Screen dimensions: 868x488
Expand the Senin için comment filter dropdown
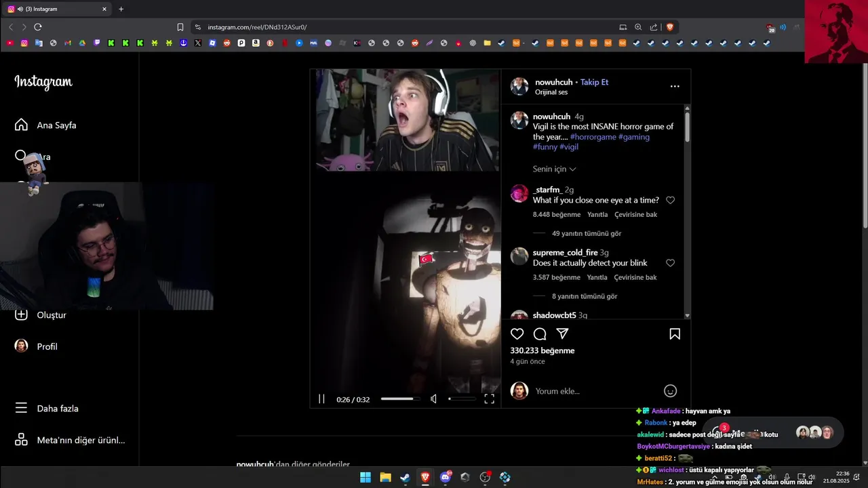pos(554,169)
